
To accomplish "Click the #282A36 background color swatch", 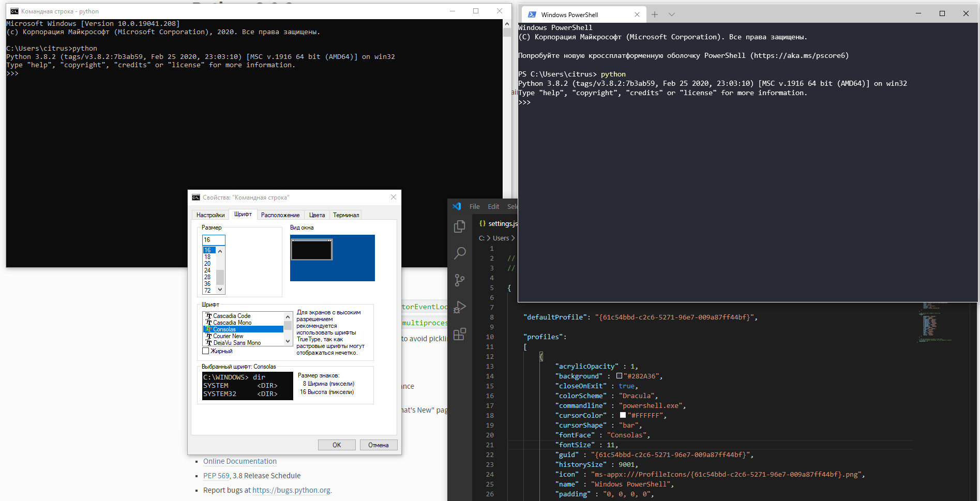I will tap(619, 376).
